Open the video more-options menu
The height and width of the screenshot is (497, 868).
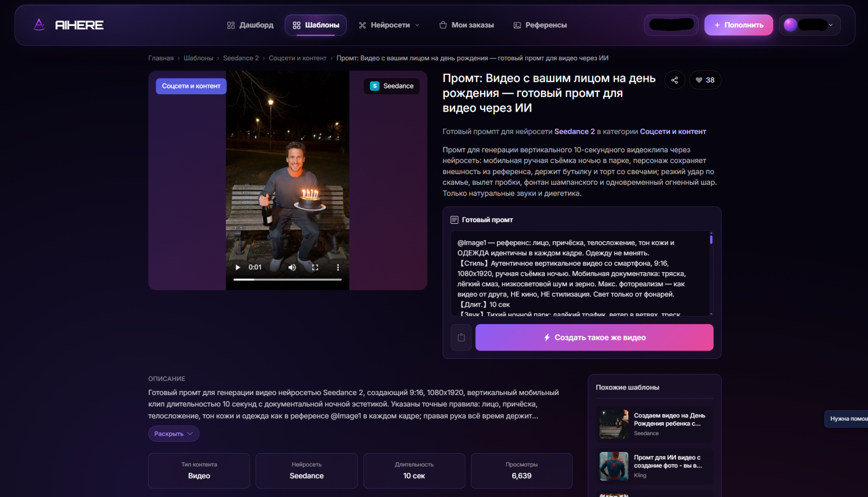(338, 267)
